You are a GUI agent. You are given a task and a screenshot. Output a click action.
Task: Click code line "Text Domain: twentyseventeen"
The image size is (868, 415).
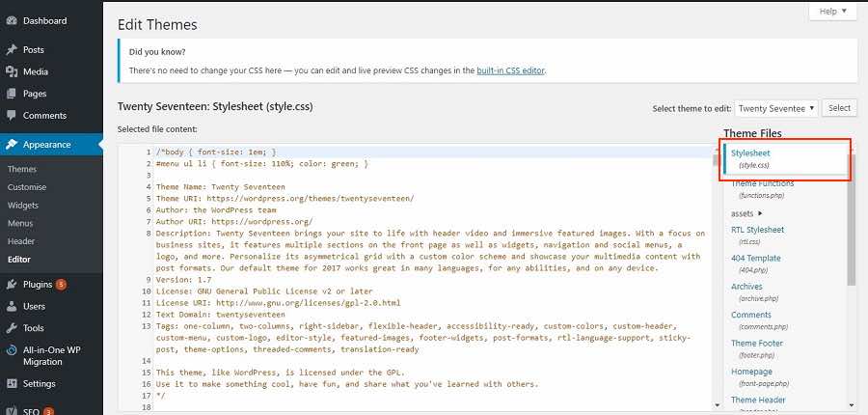coord(220,315)
